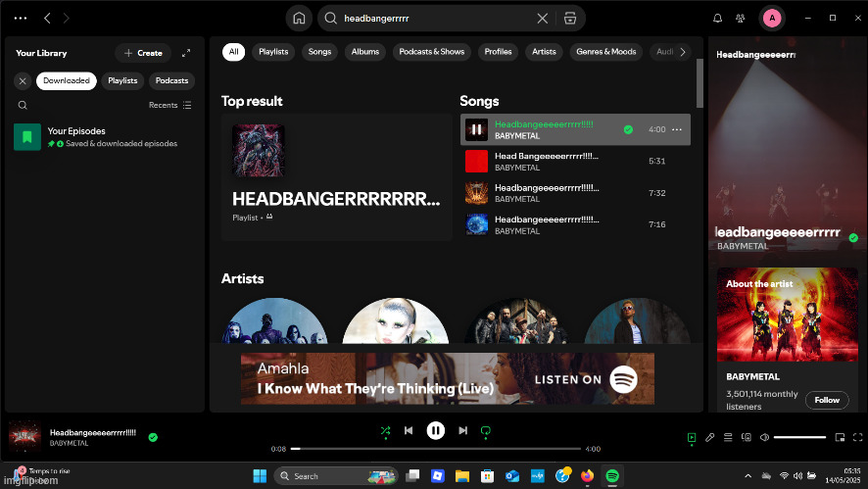Open BABYMETAL link in Now Playing panel

point(743,246)
